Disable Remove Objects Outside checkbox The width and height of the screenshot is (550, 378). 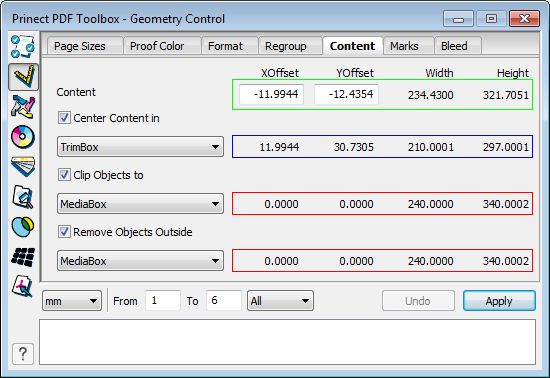pos(64,232)
